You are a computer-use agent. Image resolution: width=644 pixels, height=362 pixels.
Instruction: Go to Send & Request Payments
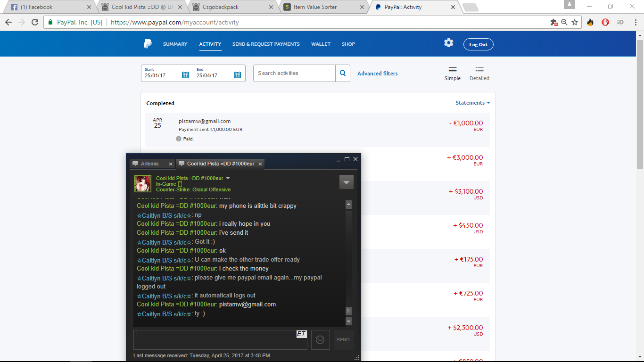[x=266, y=44]
